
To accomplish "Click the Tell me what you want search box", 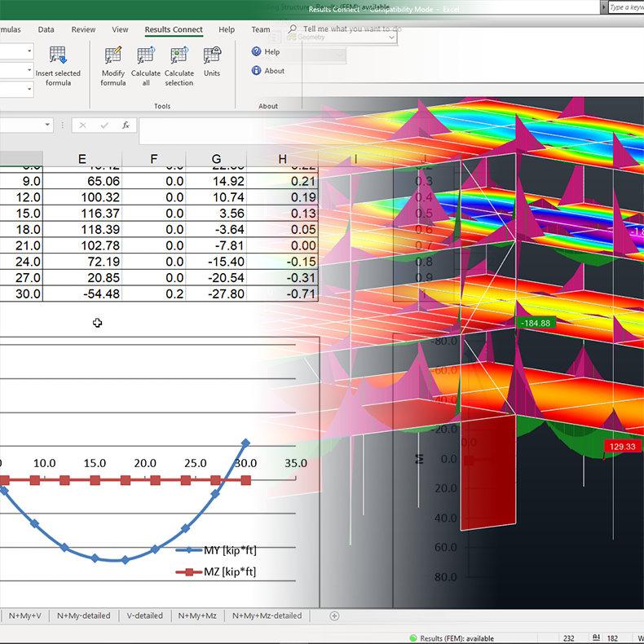I will (351, 29).
